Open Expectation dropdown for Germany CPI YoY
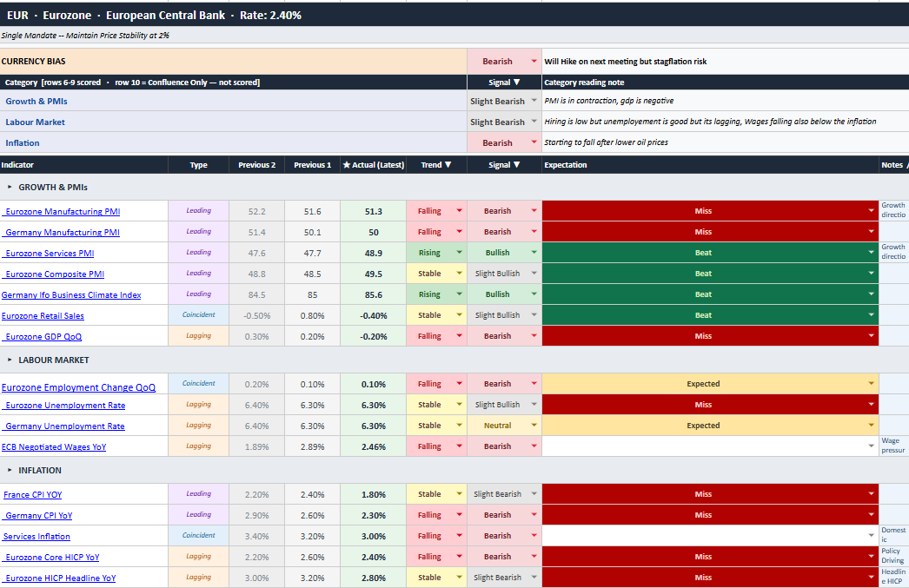Image resolution: width=909 pixels, height=588 pixels. 871,515
